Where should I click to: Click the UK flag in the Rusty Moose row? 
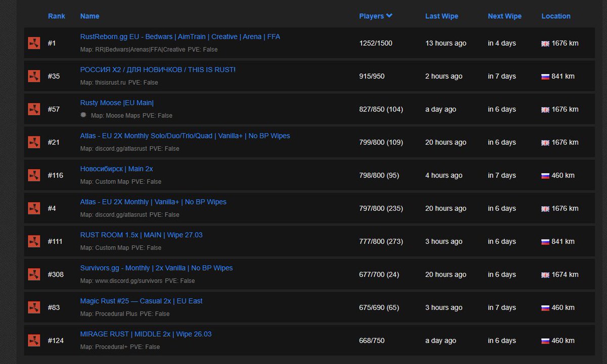pos(545,110)
